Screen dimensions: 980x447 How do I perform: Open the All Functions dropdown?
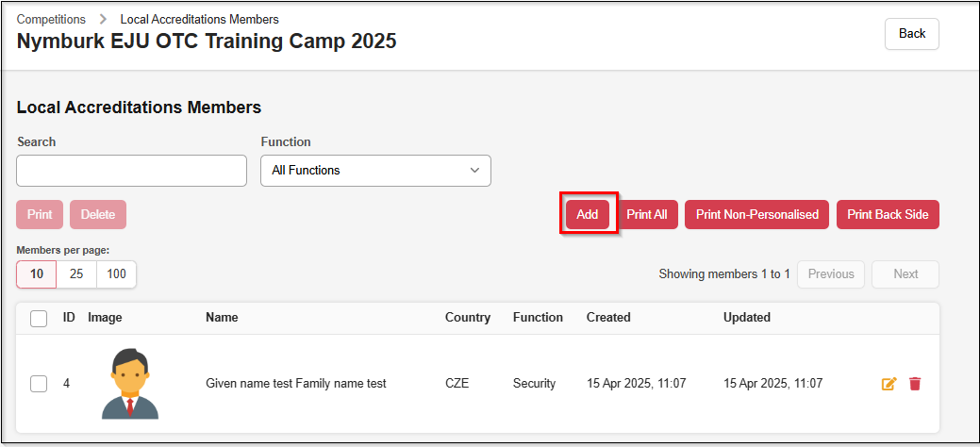(x=375, y=171)
